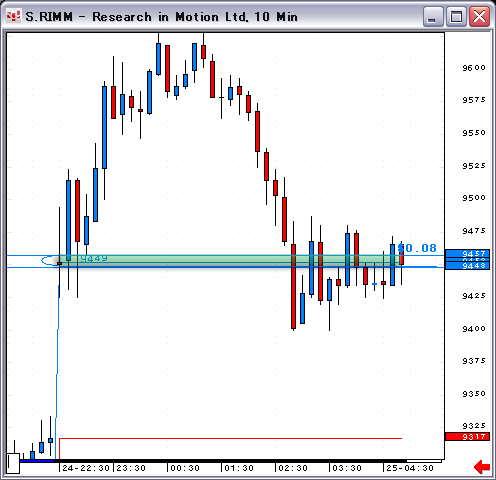Screen dimensions: 496x480
Task: Click the 24-22:30 time label
Action: point(86,468)
